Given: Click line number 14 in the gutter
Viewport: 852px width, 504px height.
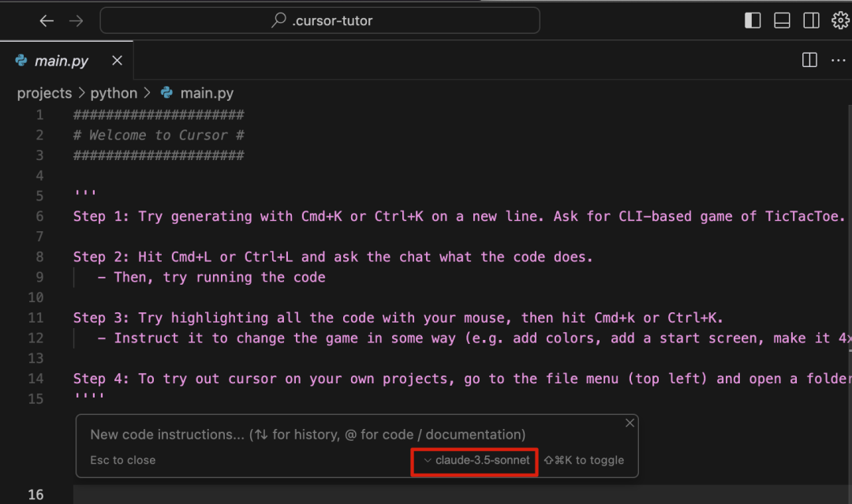Looking at the screenshot, I should (35, 379).
